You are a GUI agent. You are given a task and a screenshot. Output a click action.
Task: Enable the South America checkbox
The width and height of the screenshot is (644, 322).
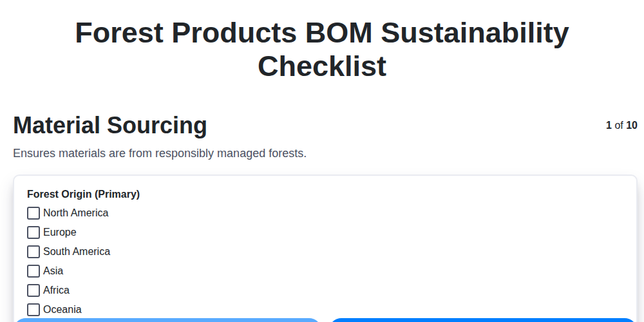[x=33, y=252]
